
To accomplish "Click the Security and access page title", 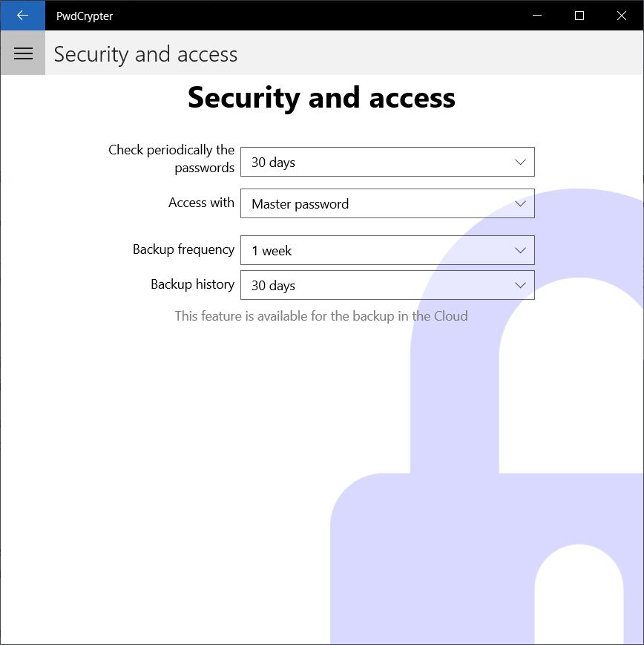I will point(321,97).
